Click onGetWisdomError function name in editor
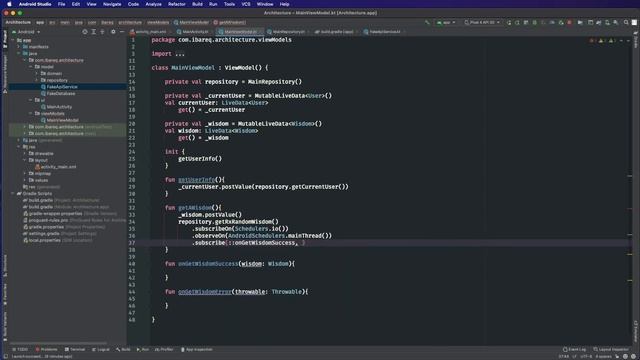Screen dimensions: 640x360 click(x=204, y=292)
